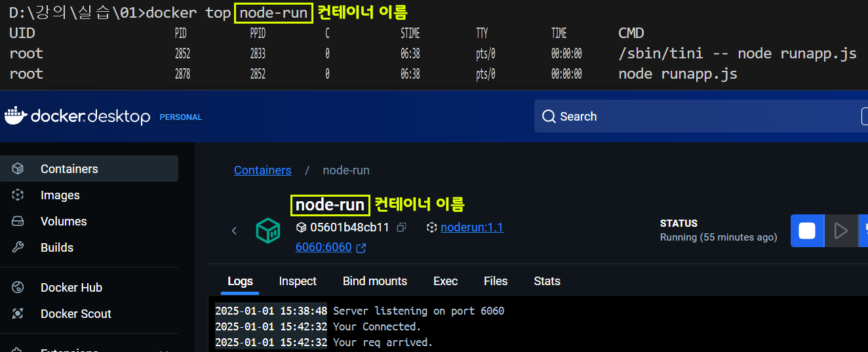Copy container ID 05601b48cb11
This screenshot has width=868, height=352.
[x=401, y=227]
